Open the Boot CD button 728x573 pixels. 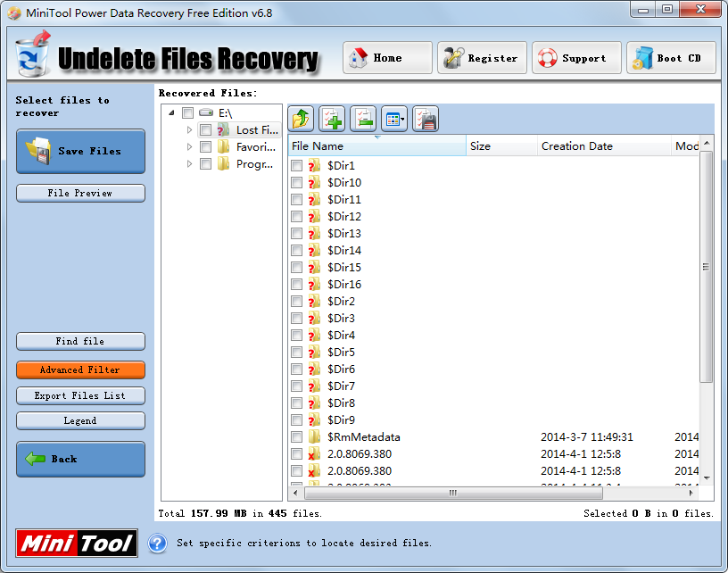(672, 58)
